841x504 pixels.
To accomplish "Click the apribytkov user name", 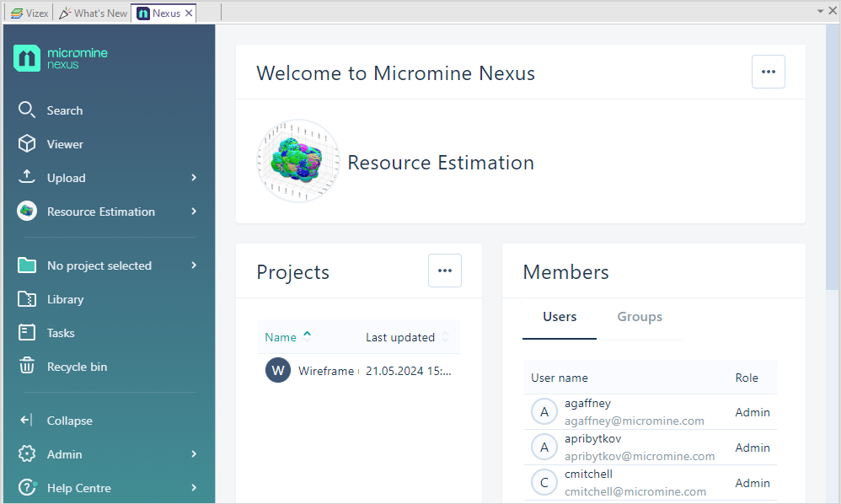I will pos(592,438).
